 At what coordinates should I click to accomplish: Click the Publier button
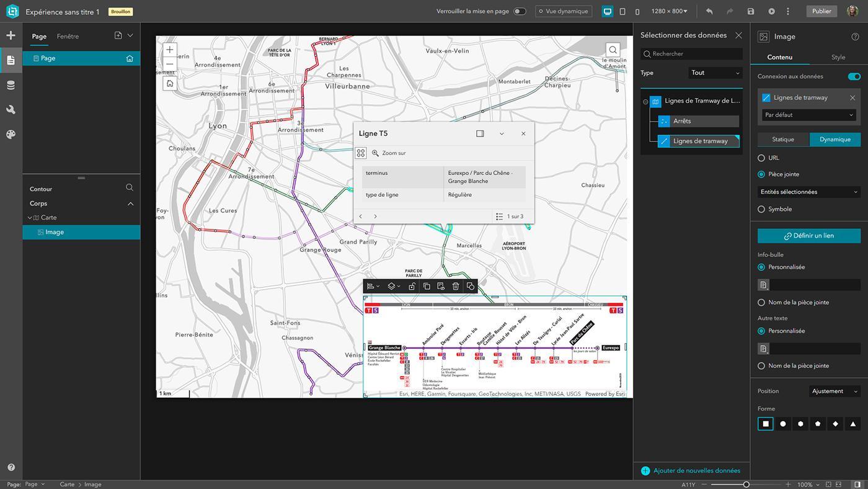(x=821, y=11)
